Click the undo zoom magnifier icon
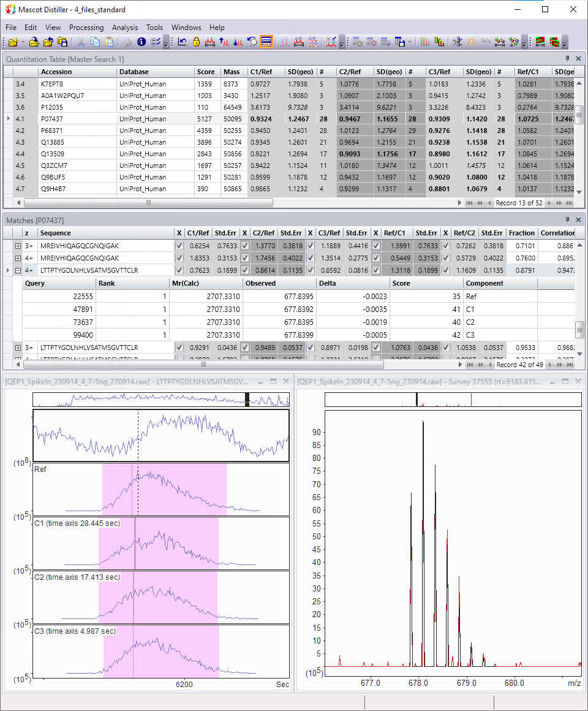This screenshot has width=588, height=711. 252,42
